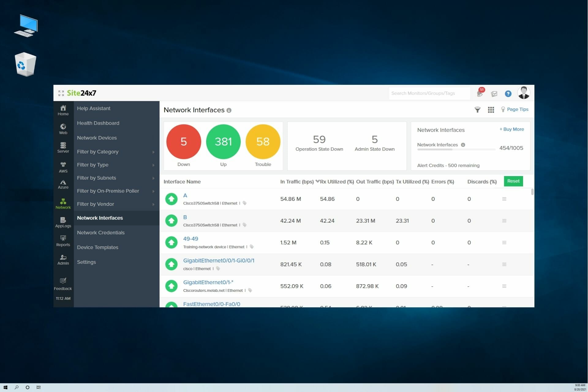Image resolution: width=588 pixels, height=392 pixels.
Task: Select Network Interfaces menu item
Action: click(116, 218)
